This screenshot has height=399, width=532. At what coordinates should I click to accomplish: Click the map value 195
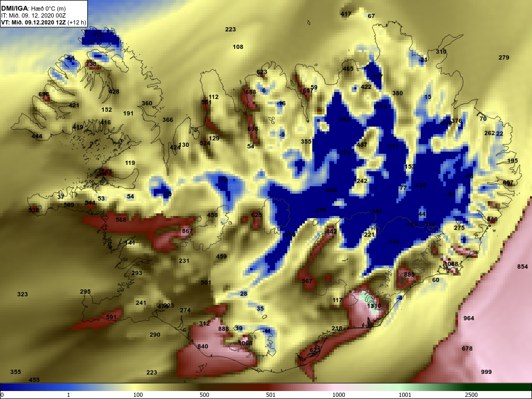point(513,161)
